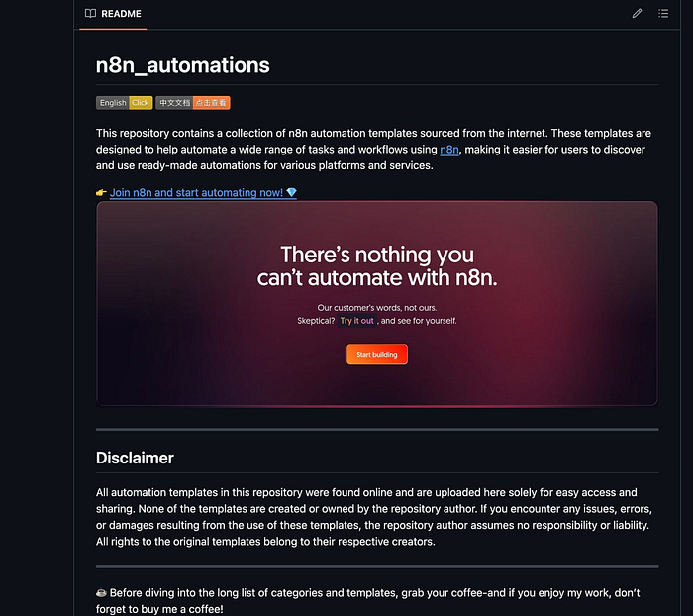Open the outline list icon
Image resolution: width=693 pixels, height=616 pixels.
[663, 13]
